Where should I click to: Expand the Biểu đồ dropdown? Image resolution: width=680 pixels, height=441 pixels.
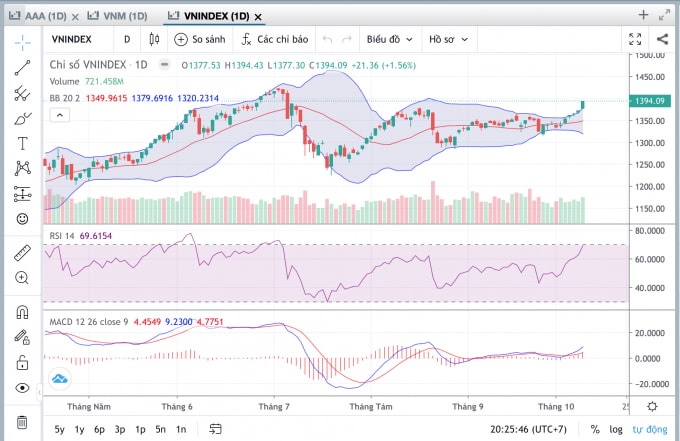coord(389,39)
